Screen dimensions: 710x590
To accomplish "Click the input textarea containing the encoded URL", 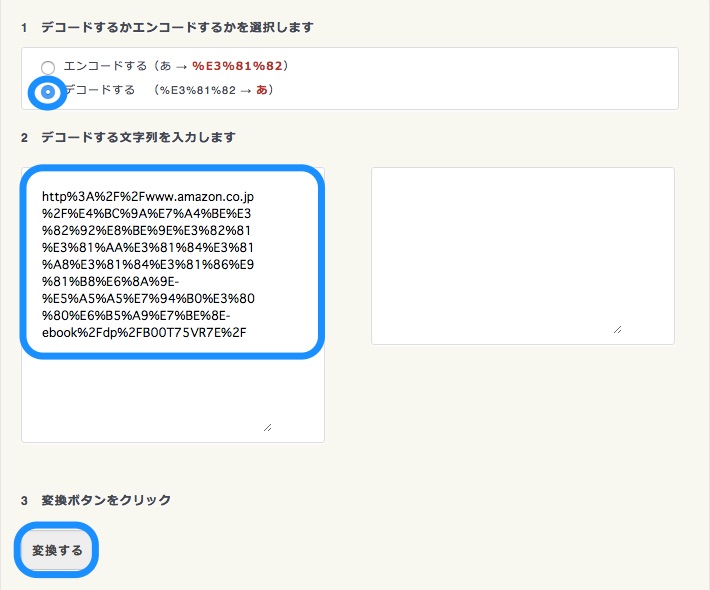I will point(173,305).
